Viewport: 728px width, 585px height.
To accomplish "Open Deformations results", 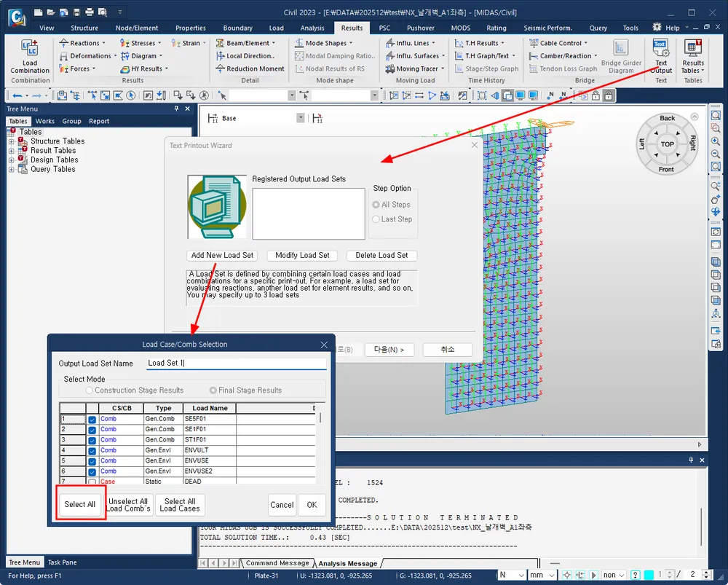I will (x=88, y=56).
